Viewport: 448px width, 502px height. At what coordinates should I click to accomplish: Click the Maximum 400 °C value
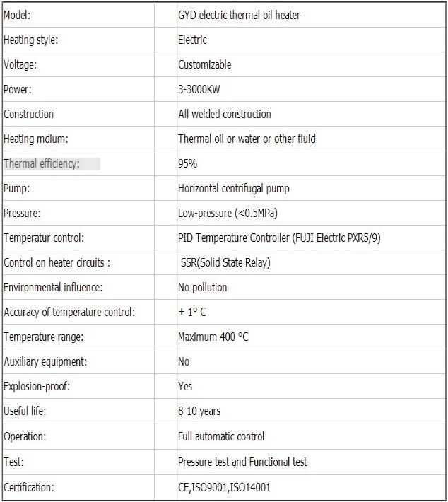213,337
